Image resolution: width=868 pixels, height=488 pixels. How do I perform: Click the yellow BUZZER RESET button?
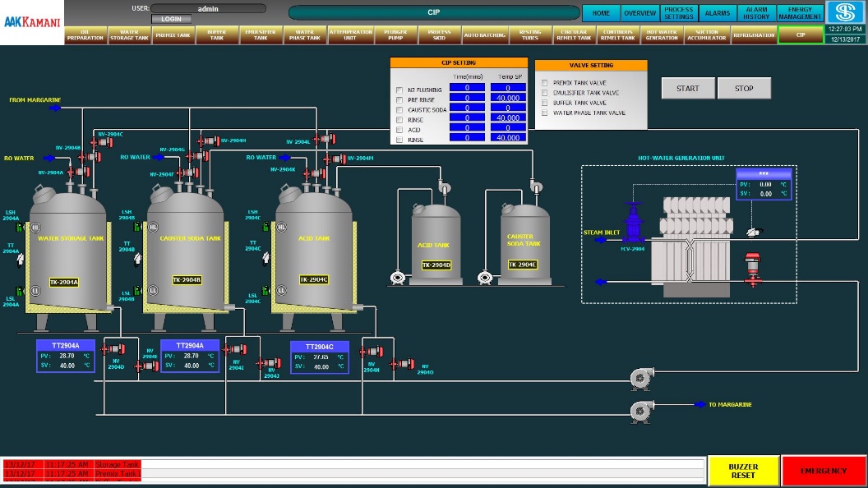coord(743,471)
